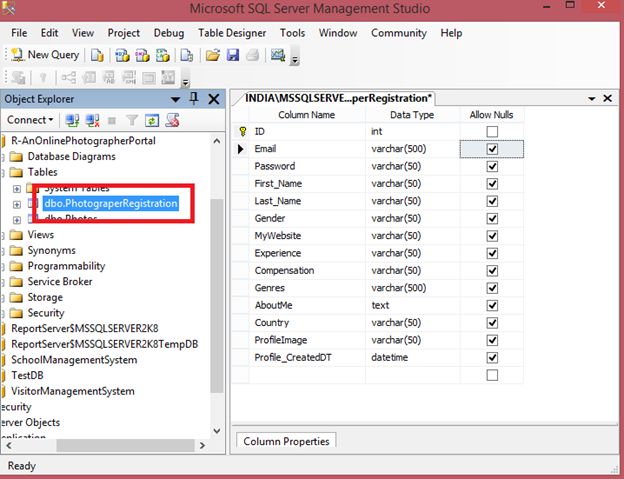The width and height of the screenshot is (624, 479).
Task: Open Object Explorer window position dropdown arrow
Action: pyautogui.click(x=175, y=99)
